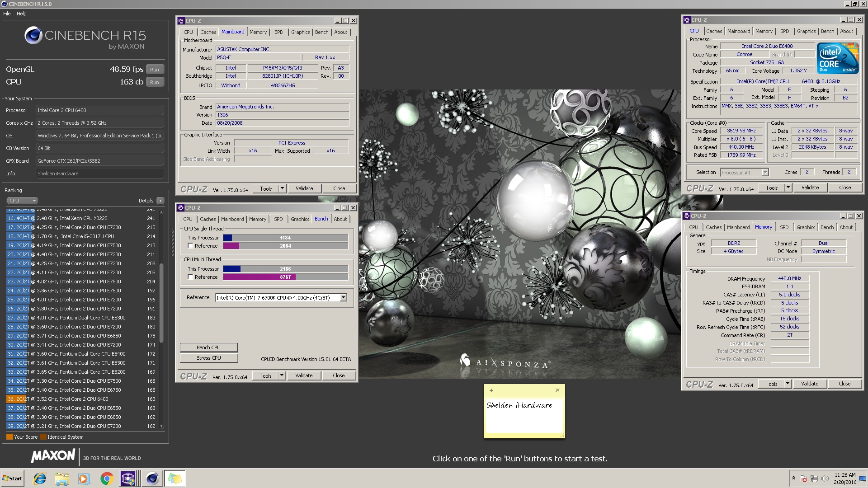Click Validate in CPU-Z Bench window
Image resolution: width=868 pixels, height=488 pixels.
click(304, 375)
